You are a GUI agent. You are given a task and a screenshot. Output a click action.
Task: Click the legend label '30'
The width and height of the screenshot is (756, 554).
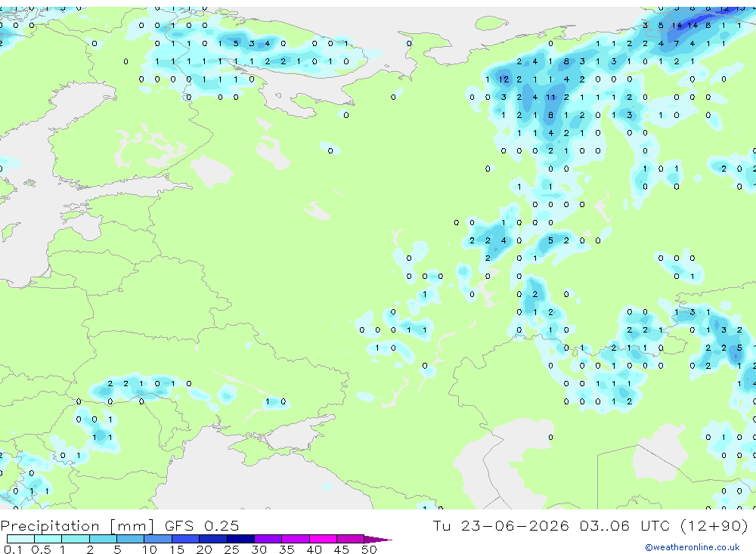click(259, 549)
